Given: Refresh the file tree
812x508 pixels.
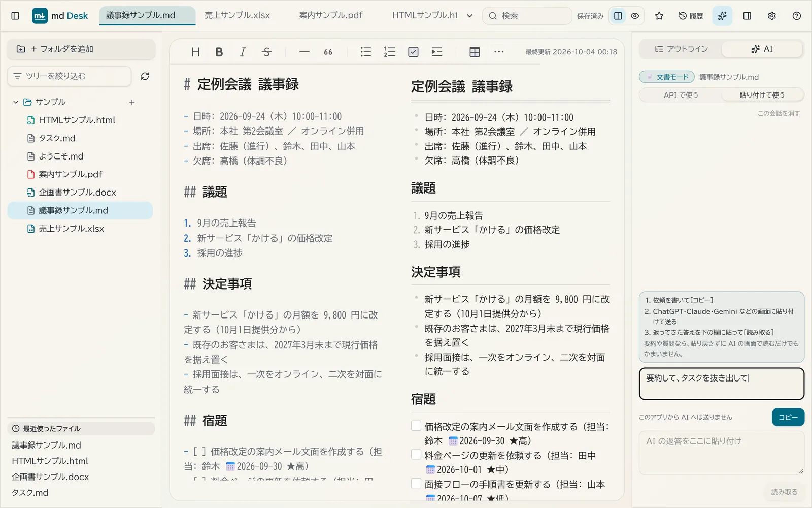Looking at the screenshot, I should pos(145,76).
